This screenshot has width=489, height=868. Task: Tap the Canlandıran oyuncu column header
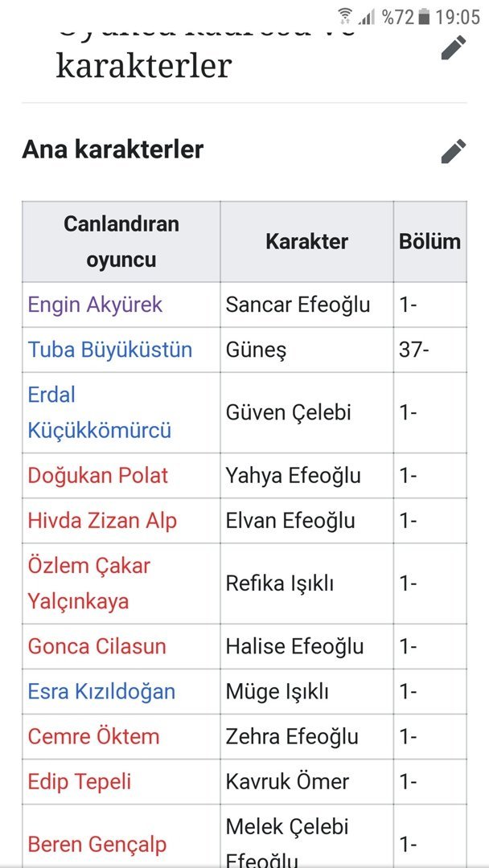(x=121, y=241)
